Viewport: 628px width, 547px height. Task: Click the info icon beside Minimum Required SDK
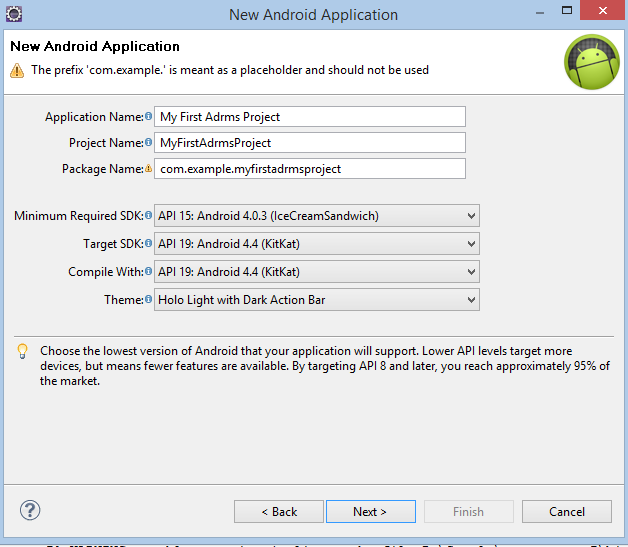(x=148, y=215)
